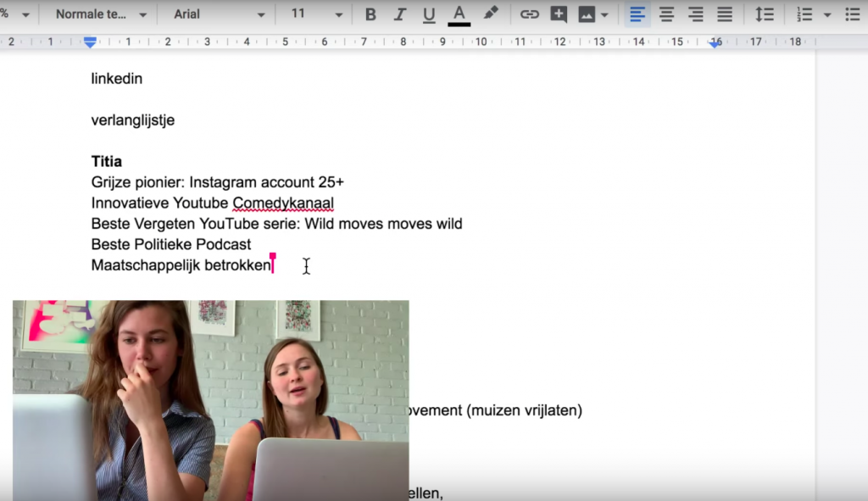Select the highlight color marker tool
This screenshot has width=868, height=501.
pyautogui.click(x=491, y=14)
